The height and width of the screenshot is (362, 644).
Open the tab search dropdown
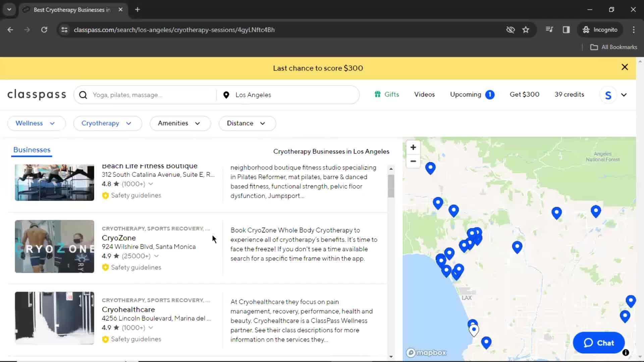pyautogui.click(x=9, y=10)
